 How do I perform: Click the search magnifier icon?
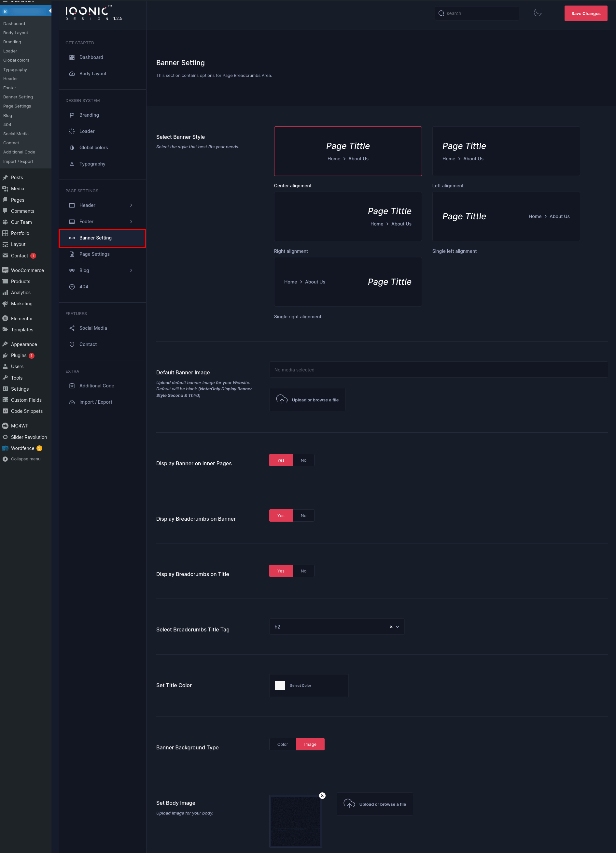coord(441,14)
